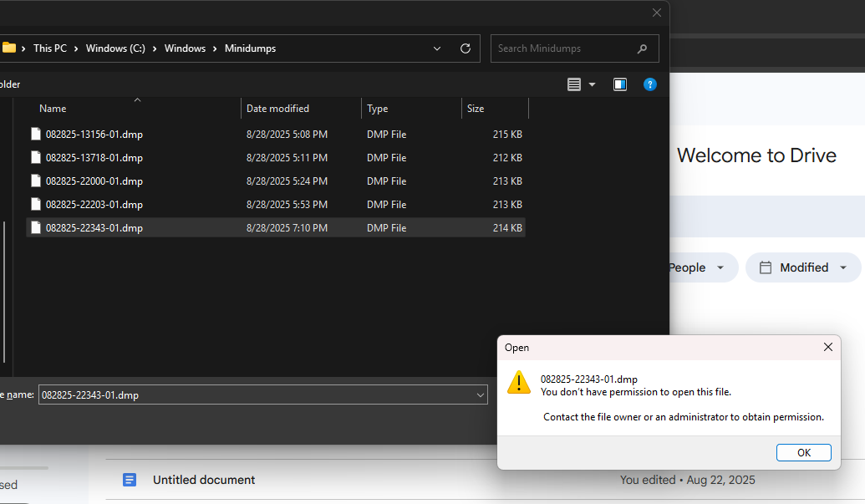
Task: Click the 8/28/2025 5:11 PM date cell
Action: pyautogui.click(x=287, y=157)
